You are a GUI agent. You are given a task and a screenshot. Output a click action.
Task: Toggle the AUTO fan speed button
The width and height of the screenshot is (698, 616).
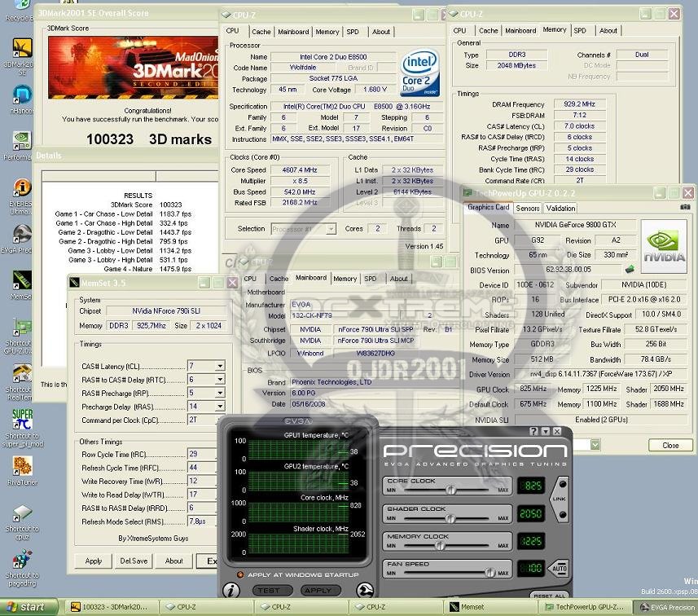click(559, 569)
